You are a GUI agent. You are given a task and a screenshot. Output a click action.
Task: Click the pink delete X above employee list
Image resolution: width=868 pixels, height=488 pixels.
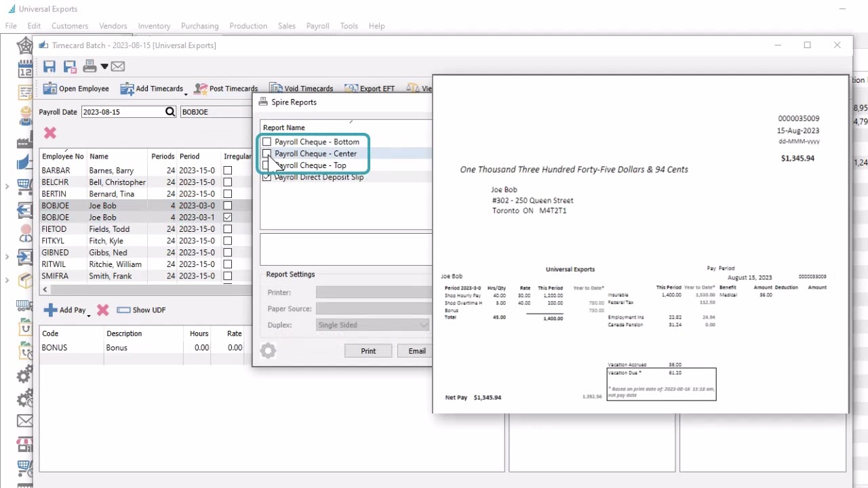click(50, 133)
